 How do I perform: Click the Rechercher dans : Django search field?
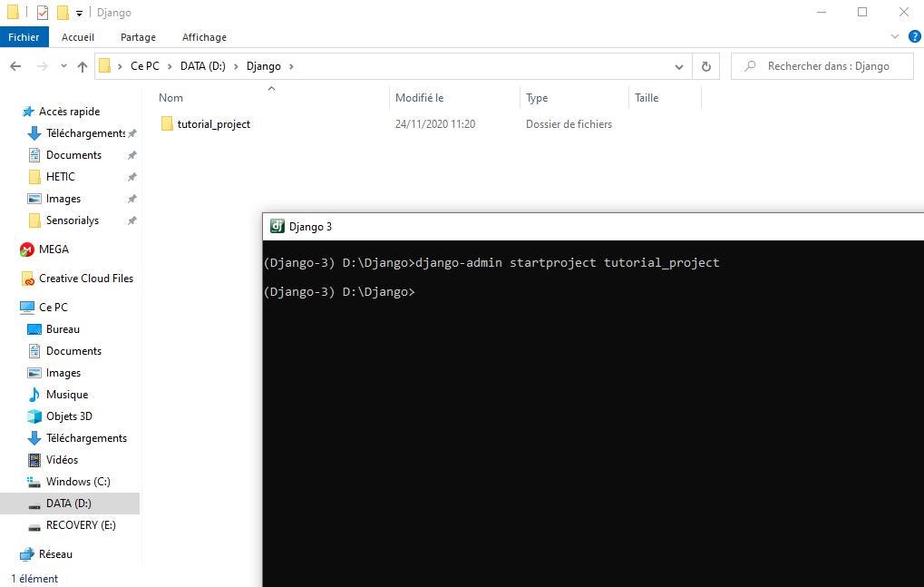coord(822,66)
